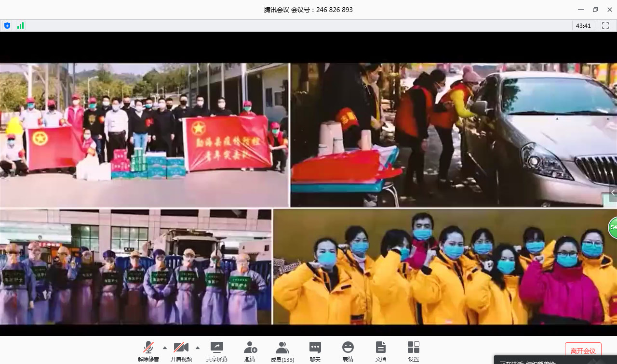Expand the collapsed right side panel arrow
This screenshot has height=364, width=617.
pyautogui.click(x=613, y=193)
